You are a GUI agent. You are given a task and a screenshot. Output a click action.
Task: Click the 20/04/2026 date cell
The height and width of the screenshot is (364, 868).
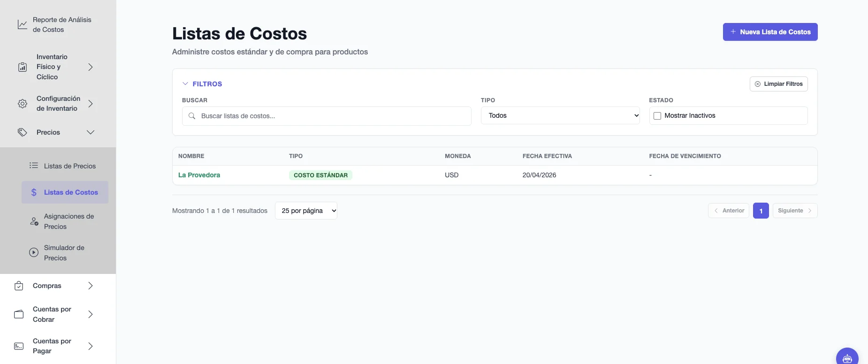(540, 175)
